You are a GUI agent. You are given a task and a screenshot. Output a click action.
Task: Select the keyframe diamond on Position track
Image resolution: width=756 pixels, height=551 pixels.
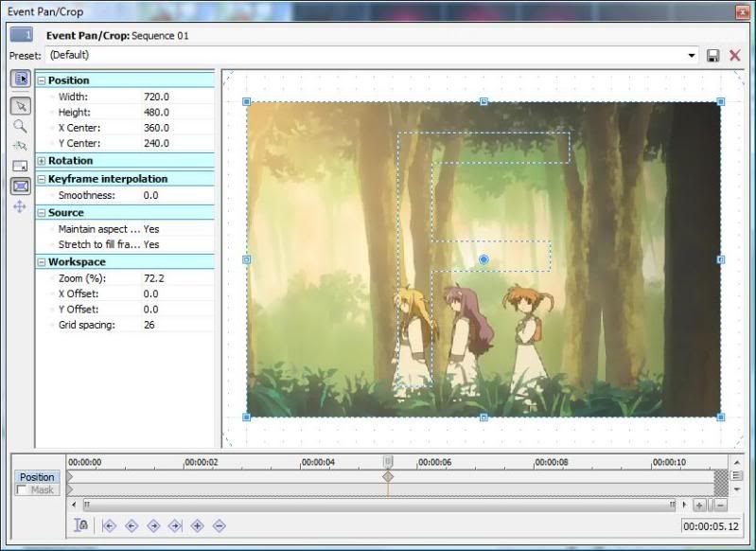tap(388, 477)
